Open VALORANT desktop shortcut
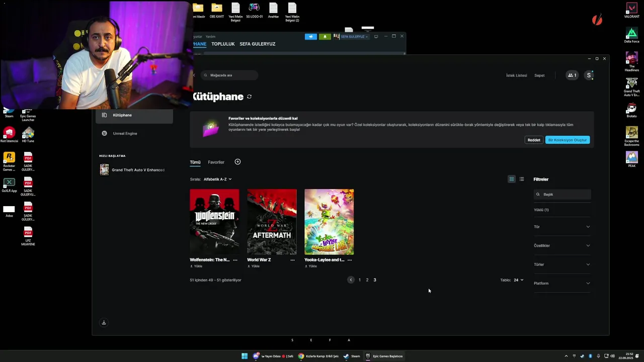Viewport: 644px width, 362px height. [632, 11]
